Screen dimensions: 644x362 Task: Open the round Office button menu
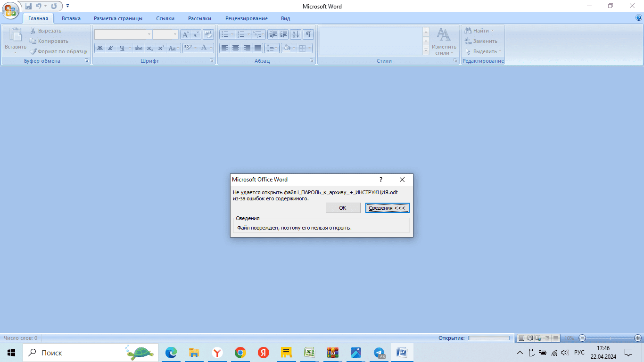pos(11,9)
